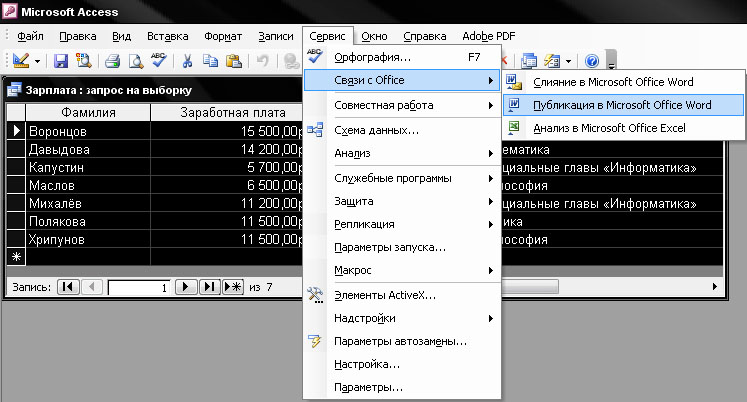Open the Записи menu

tap(276, 36)
